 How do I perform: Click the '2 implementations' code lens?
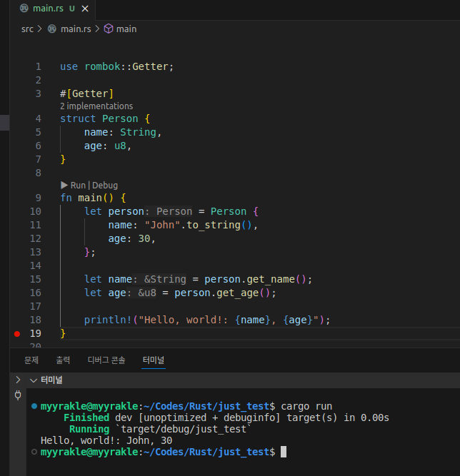pyautogui.click(x=96, y=106)
